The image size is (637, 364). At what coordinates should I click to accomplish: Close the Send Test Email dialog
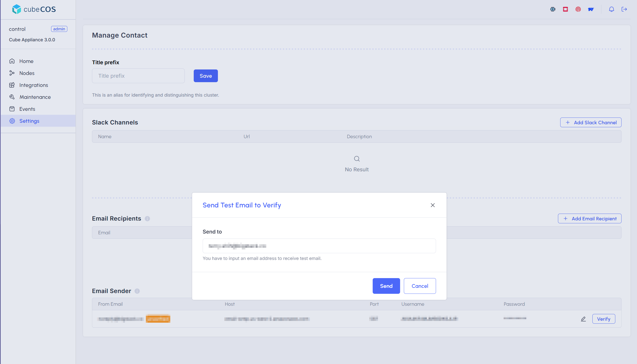click(x=433, y=205)
